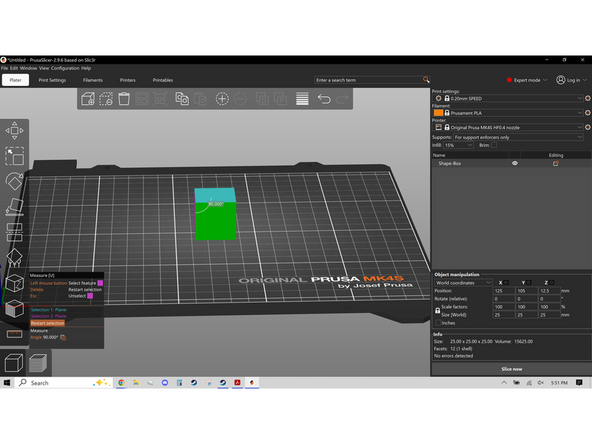Image resolution: width=592 pixels, height=444 pixels.
Task: Select the Rotate gizmo tool
Action: [14, 181]
